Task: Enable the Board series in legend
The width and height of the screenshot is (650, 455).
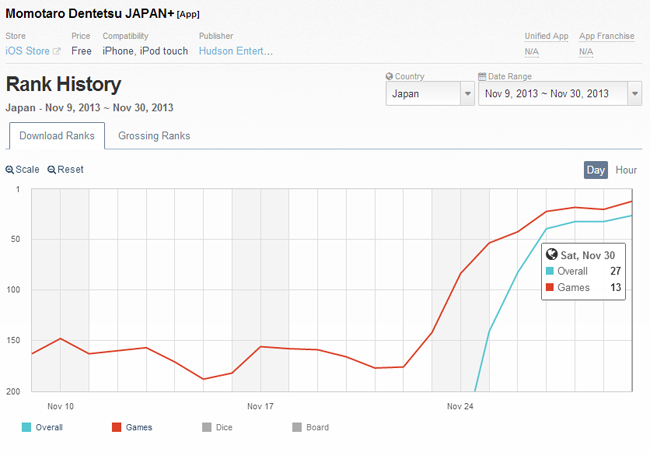Action: point(311,427)
